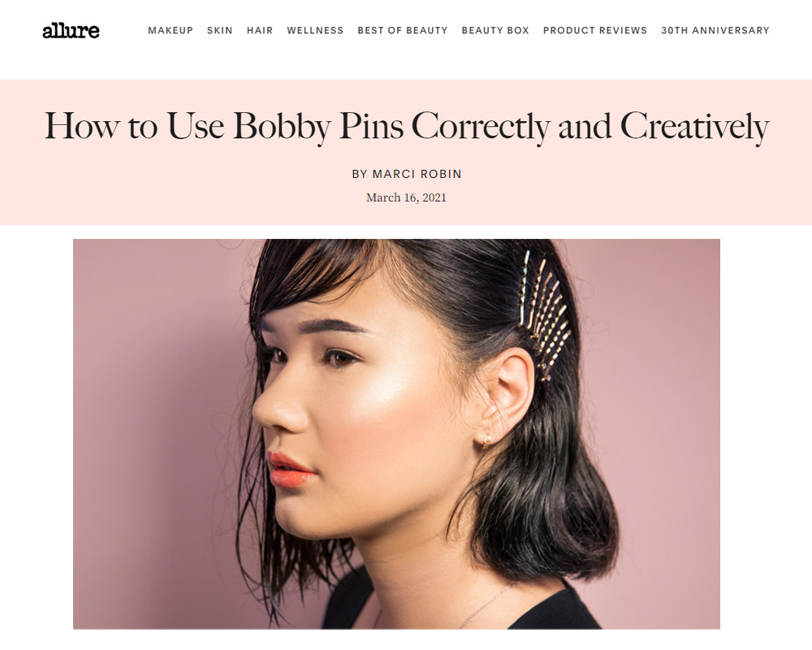Click the model's ear in photo
Screen dimensions: 812x650
click(x=503, y=395)
